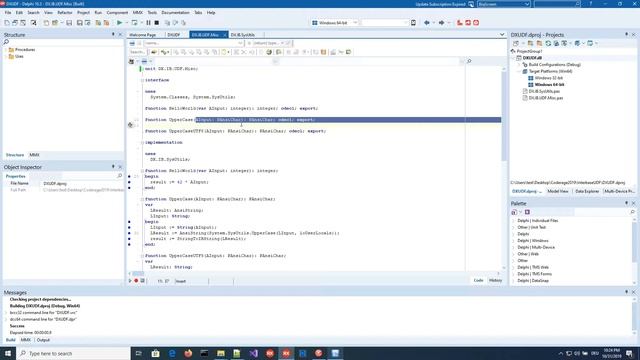Image resolution: width=640 pixels, height=360 pixels.
Task: Expand the Procedures node in Structure
Action: (6, 50)
